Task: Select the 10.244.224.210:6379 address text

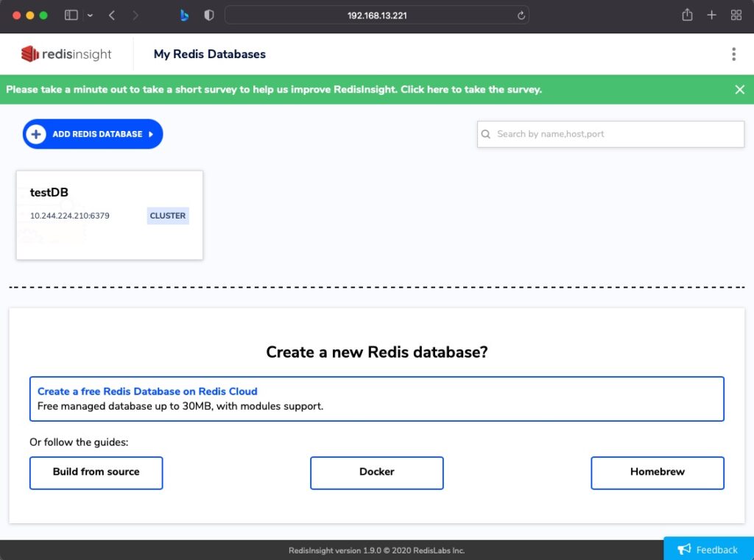Action: pyautogui.click(x=70, y=216)
